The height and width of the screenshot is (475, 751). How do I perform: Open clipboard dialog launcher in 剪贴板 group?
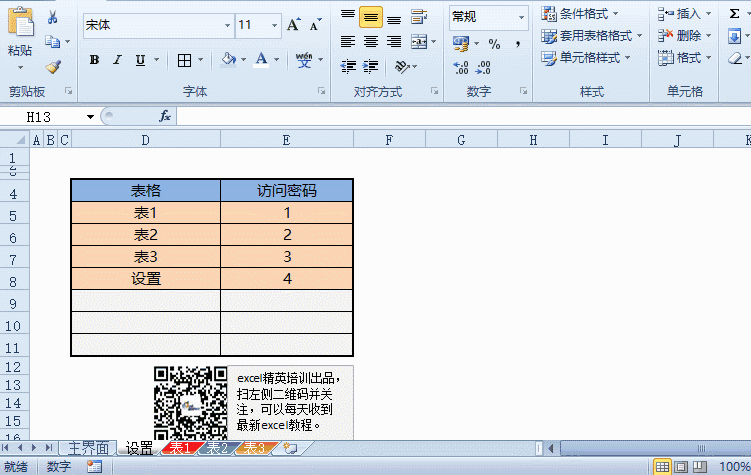pyautogui.click(x=68, y=91)
